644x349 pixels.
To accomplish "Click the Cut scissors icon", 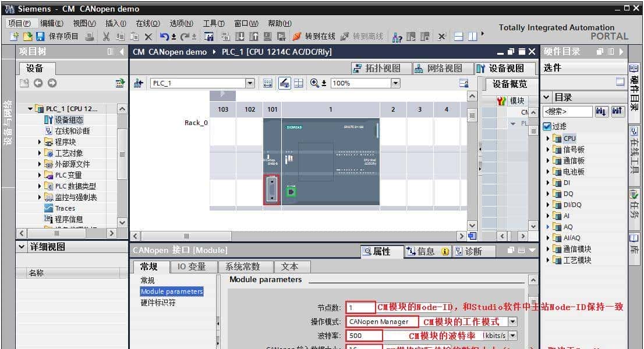I will coord(107,37).
